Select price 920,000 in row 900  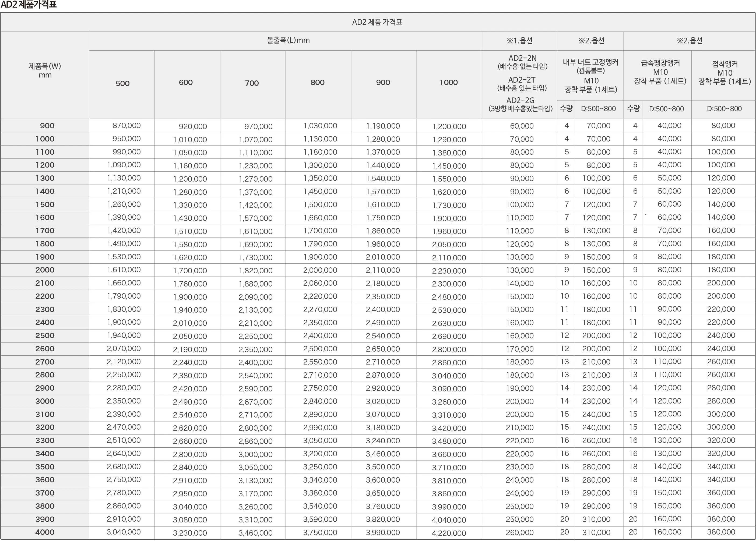(193, 127)
